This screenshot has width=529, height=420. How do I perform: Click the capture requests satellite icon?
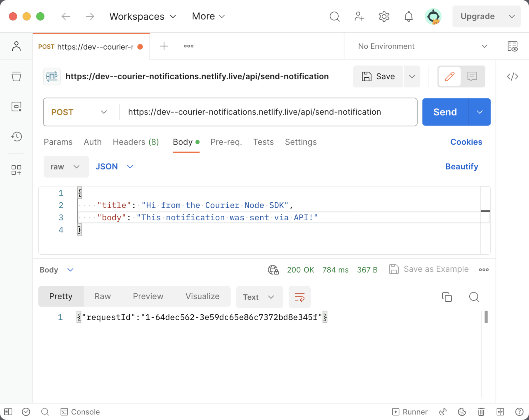[x=443, y=412]
